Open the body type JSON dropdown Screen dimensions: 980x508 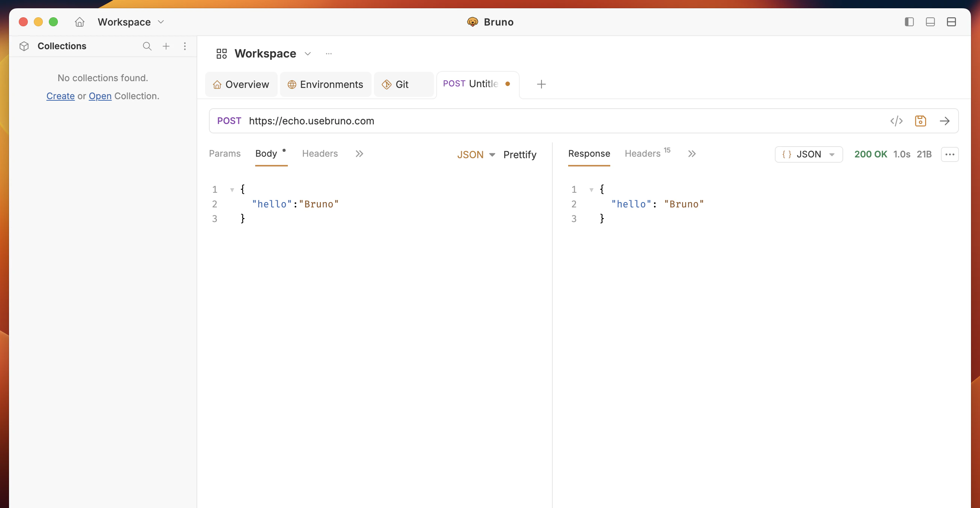(476, 154)
